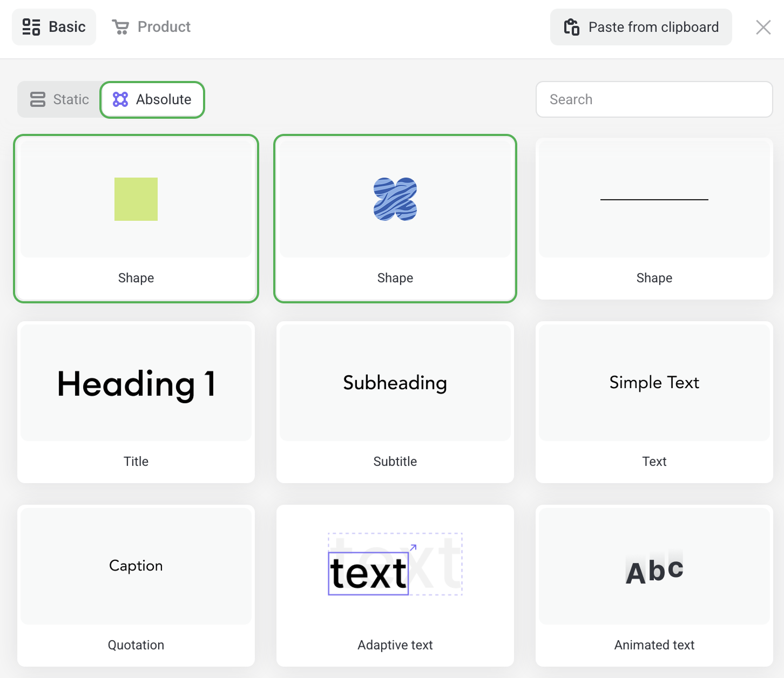Focus the Search input field
Image resolution: width=784 pixels, height=678 pixels.
tap(654, 99)
